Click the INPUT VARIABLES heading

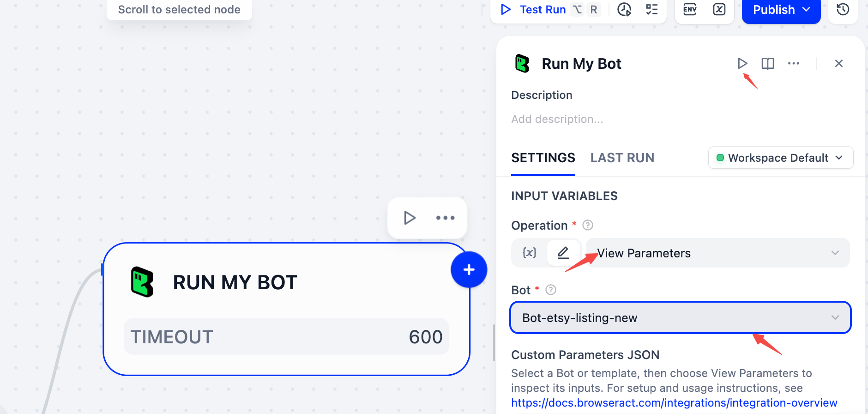pos(564,196)
